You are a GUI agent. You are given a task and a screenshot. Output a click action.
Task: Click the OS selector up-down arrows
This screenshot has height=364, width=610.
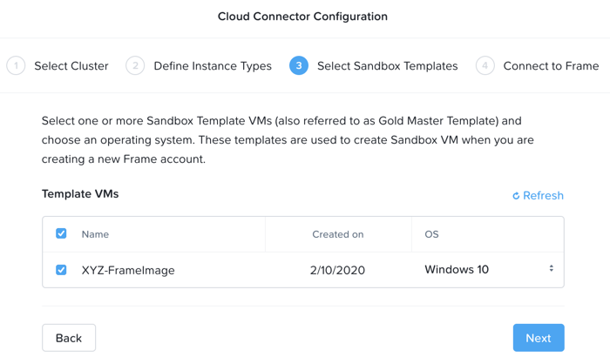[x=552, y=268]
